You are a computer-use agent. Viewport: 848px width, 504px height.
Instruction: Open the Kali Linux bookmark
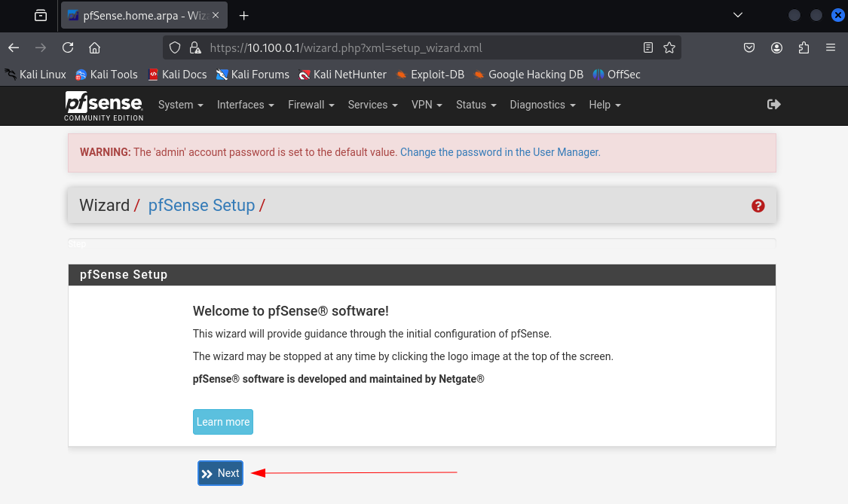pyautogui.click(x=35, y=75)
